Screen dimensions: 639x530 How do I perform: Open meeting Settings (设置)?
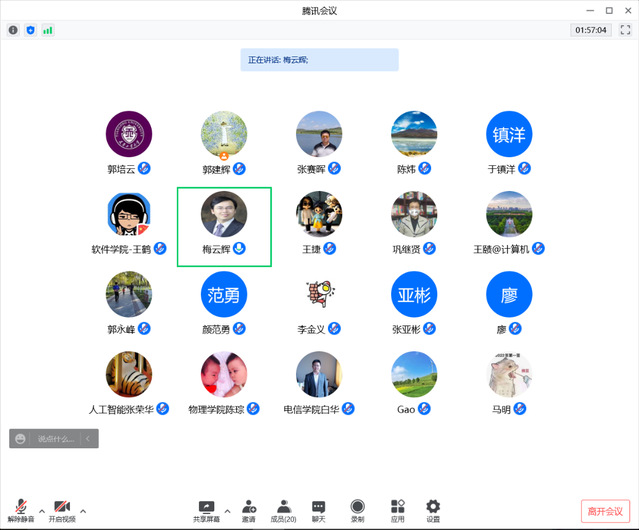point(433,510)
